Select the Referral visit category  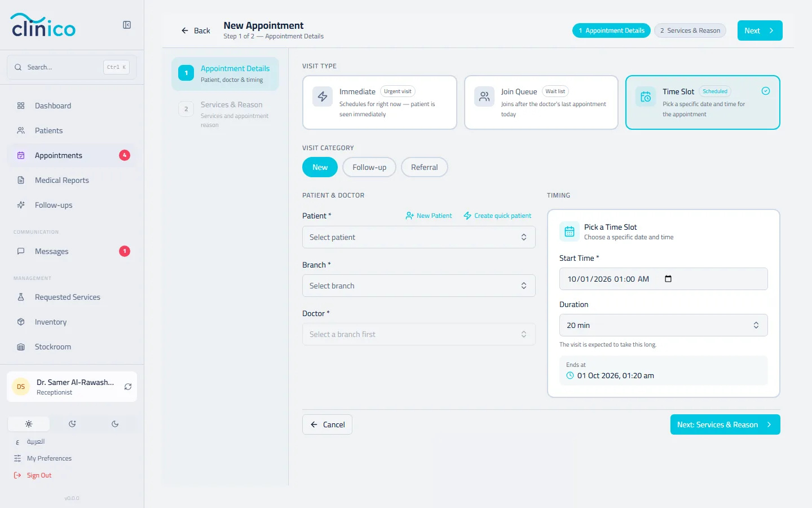(x=424, y=167)
